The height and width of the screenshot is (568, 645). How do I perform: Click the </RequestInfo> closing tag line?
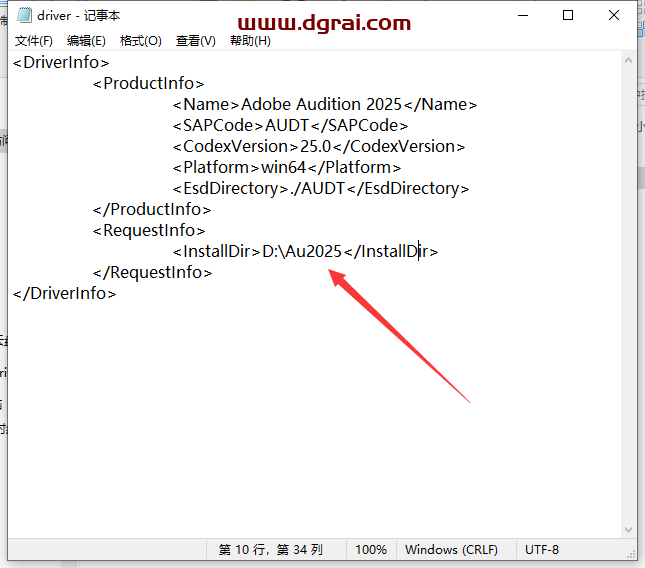(152, 272)
